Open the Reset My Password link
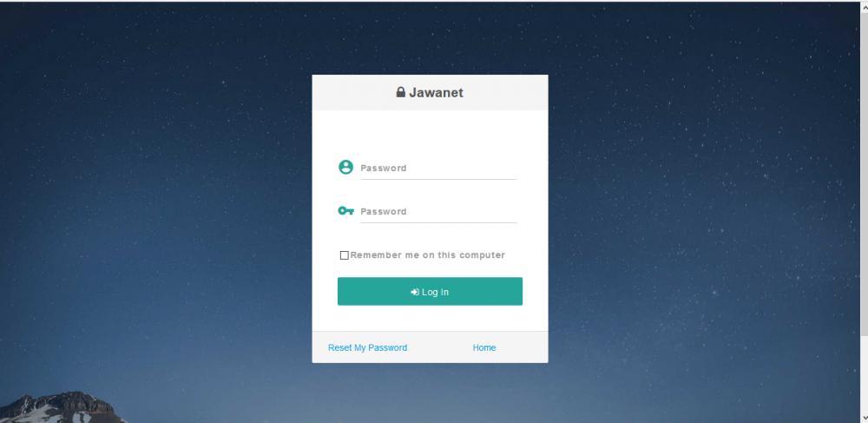Image resolution: width=868 pixels, height=423 pixels. pyautogui.click(x=367, y=347)
